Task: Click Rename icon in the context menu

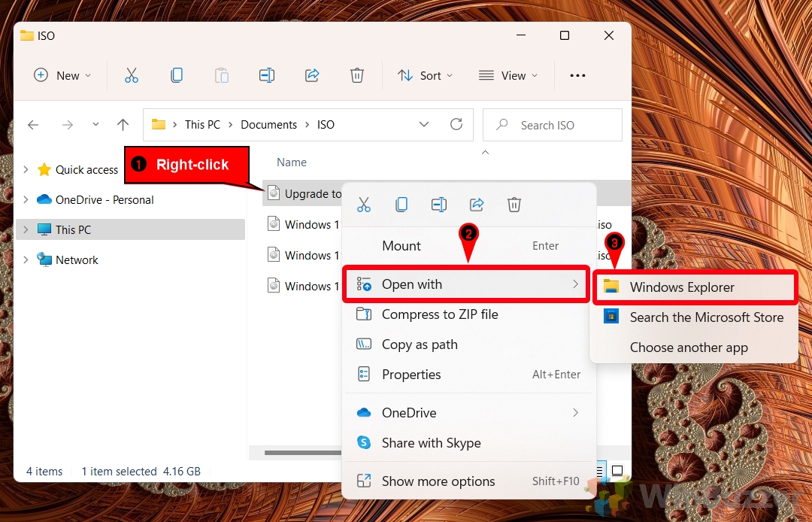Action: click(438, 205)
